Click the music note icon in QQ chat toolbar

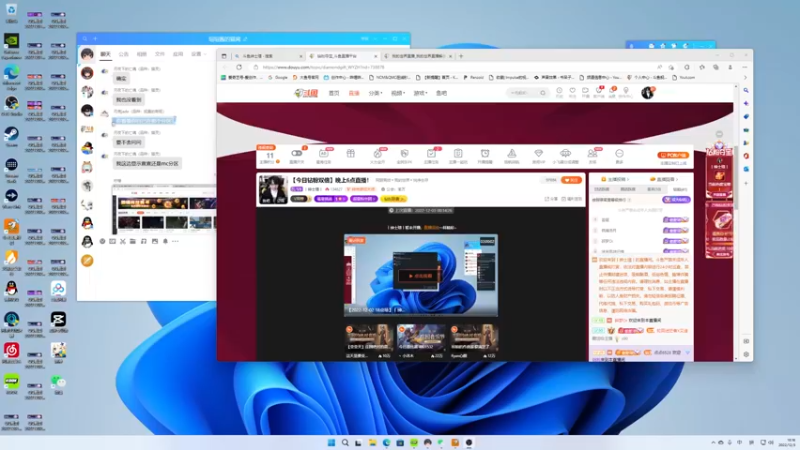(143, 241)
